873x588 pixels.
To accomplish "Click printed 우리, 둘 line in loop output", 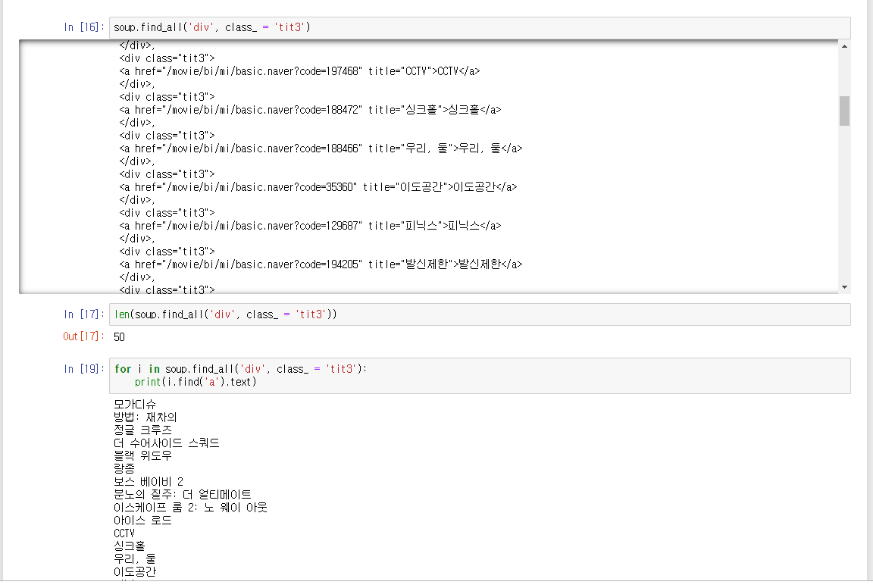I will click(135, 558).
